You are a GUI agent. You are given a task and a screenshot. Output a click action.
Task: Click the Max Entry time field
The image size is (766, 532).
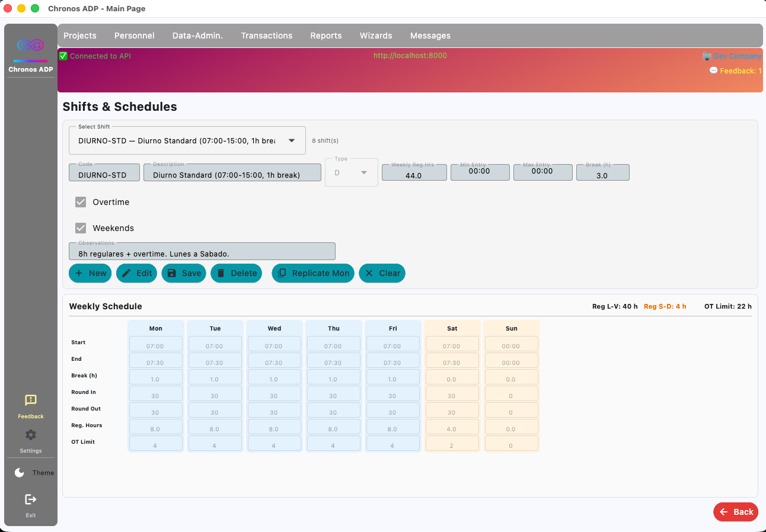point(543,172)
